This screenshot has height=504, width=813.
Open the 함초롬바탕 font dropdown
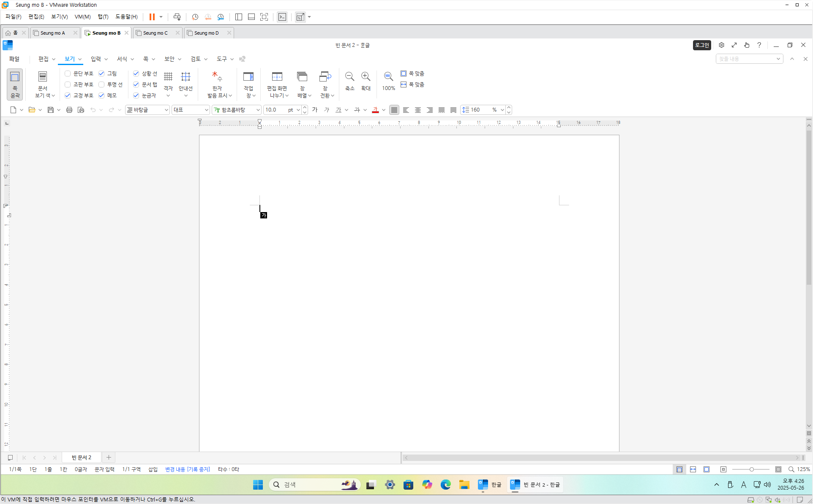258,110
